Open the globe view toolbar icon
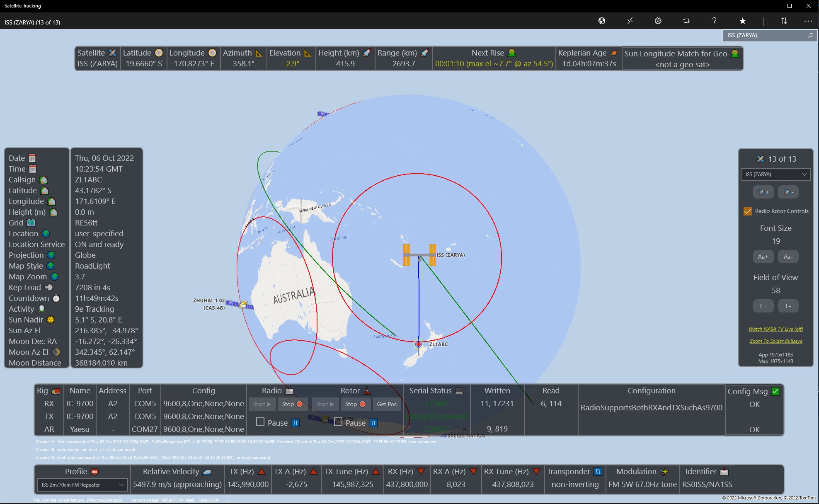 602,21
